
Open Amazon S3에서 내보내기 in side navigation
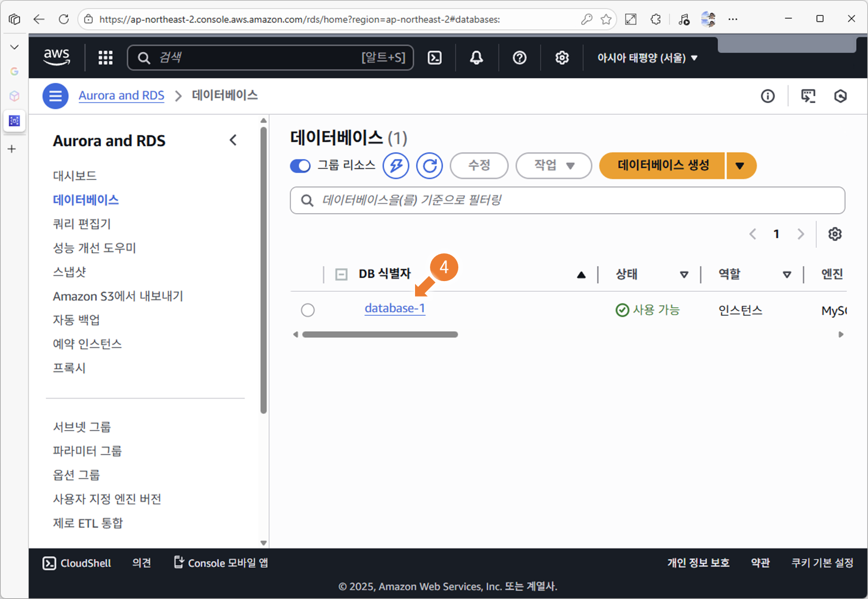coord(118,296)
